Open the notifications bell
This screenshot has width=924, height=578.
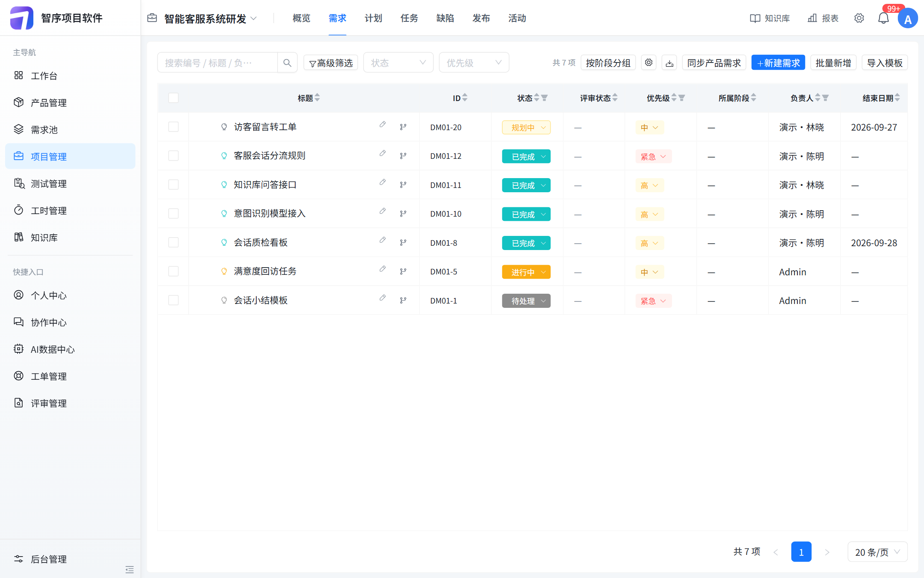pyautogui.click(x=883, y=18)
